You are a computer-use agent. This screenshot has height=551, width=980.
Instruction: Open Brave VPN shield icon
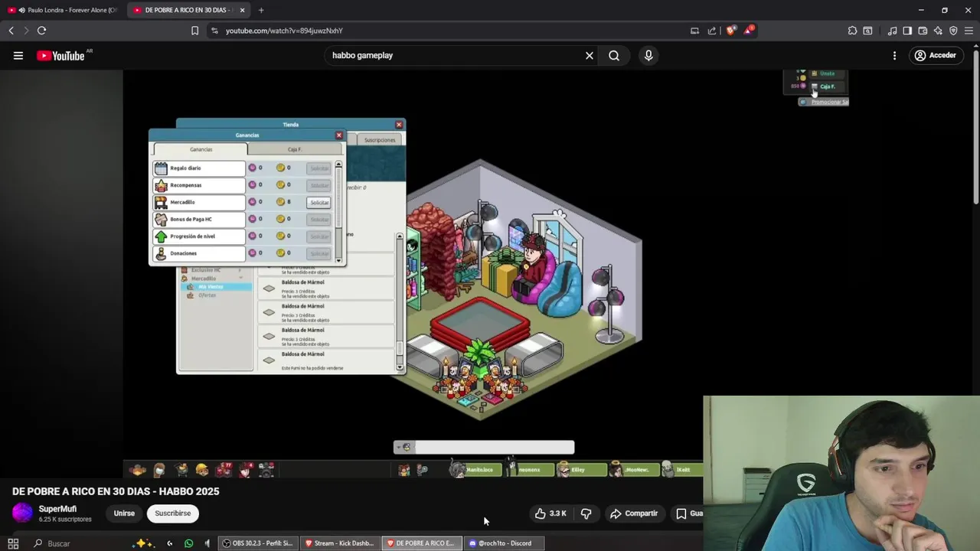953,31
